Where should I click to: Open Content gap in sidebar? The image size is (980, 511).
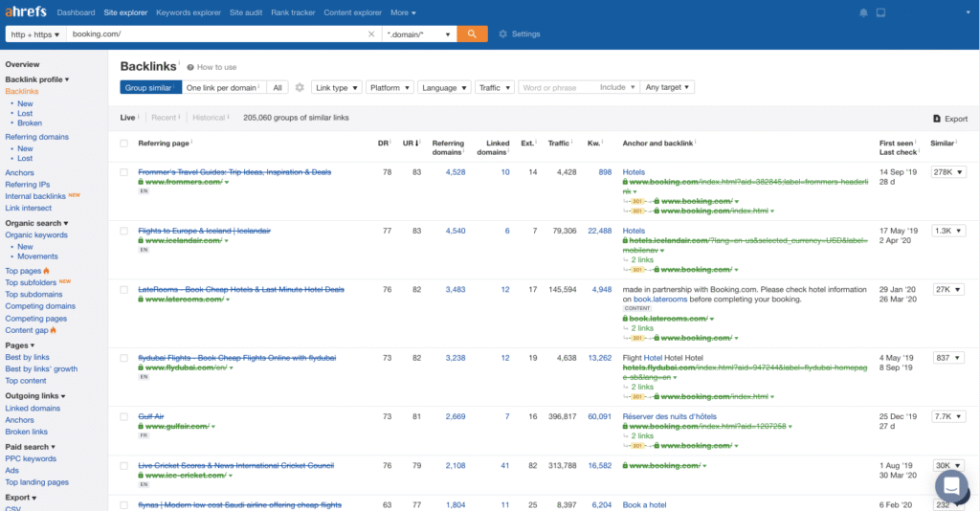27,330
